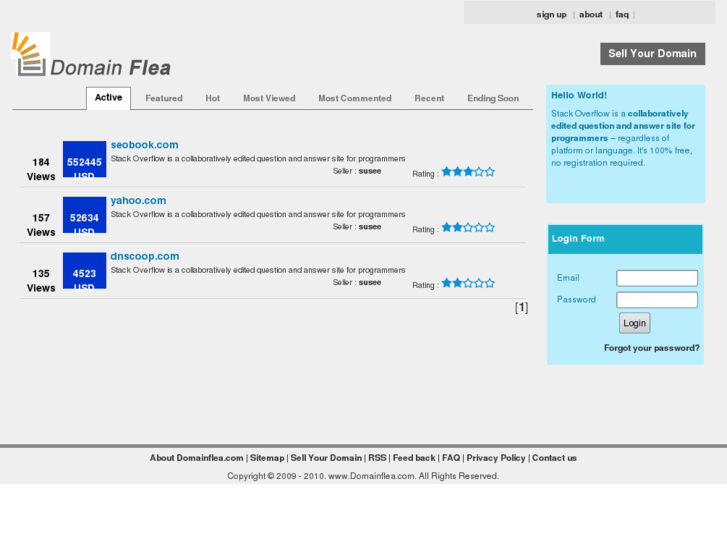727x545 pixels.
Task: Click the copyright notice text
Action: [x=363, y=476]
